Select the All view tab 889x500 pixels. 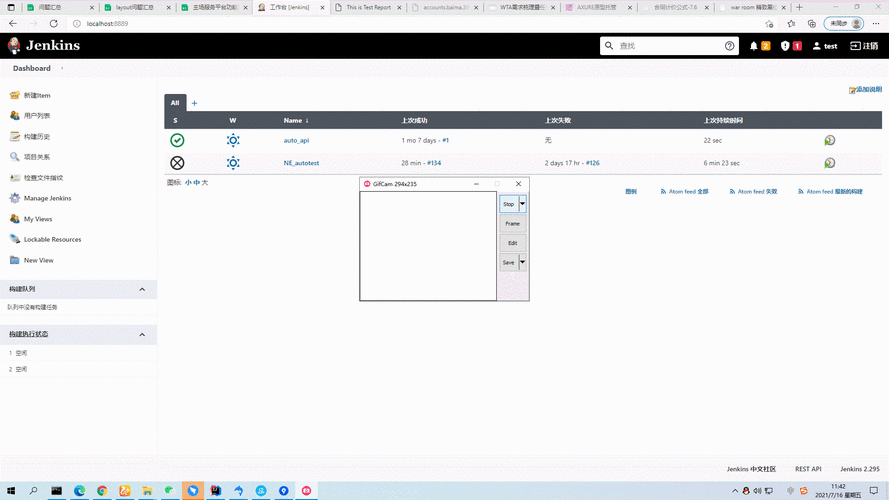(175, 103)
